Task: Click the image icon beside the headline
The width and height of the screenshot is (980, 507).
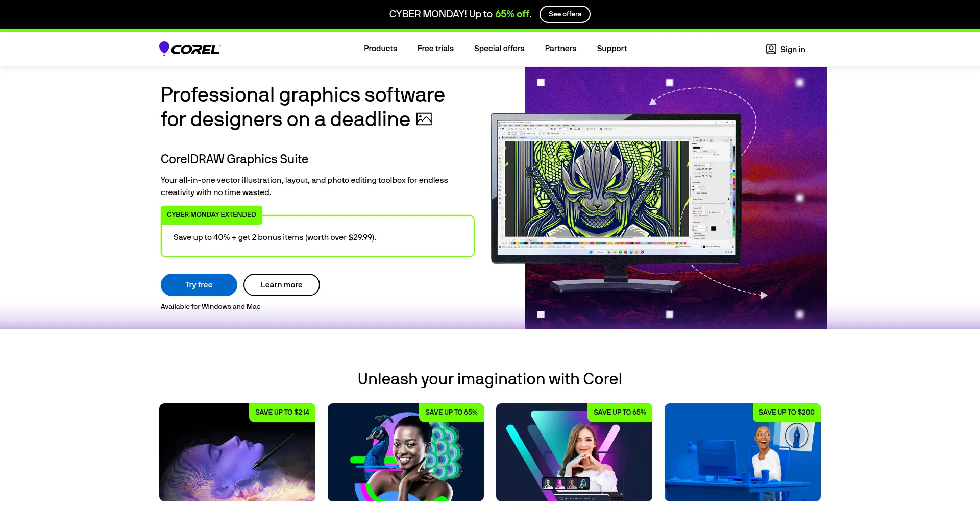Action: (x=424, y=119)
